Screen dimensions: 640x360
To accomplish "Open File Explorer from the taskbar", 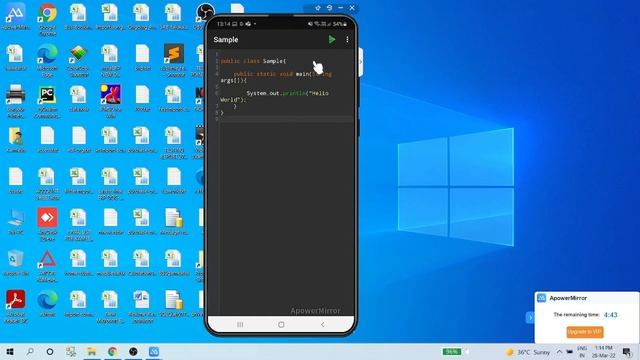I will (92, 351).
